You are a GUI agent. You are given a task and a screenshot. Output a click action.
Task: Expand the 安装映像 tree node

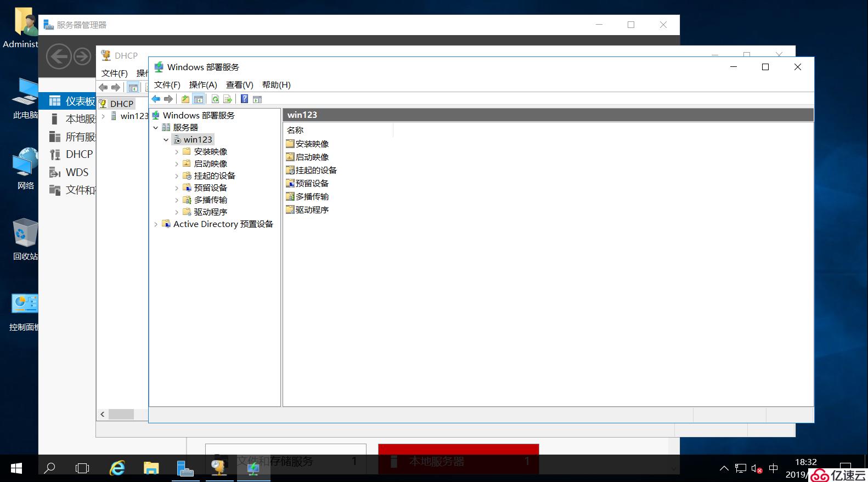pos(177,151)
